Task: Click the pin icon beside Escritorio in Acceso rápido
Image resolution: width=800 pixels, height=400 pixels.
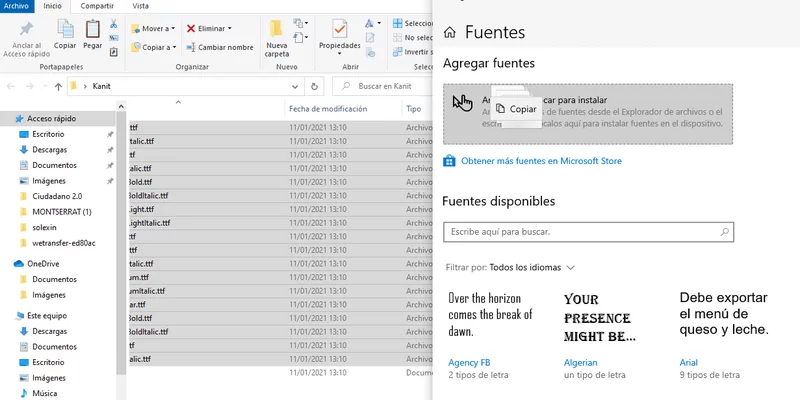Action: coord(110,135)
